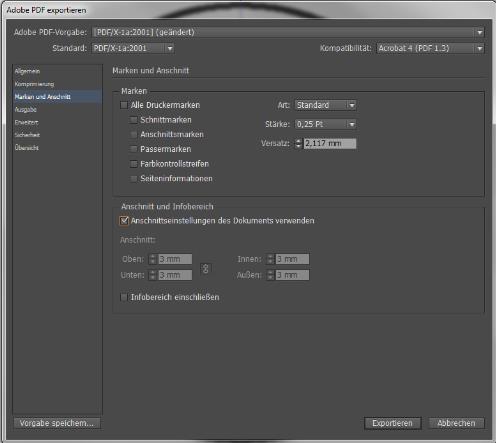This screenshot has height=443, width=496.
Task: Check Seiteninformationen option
Action: pyautogui.click(x=133, y=179)
